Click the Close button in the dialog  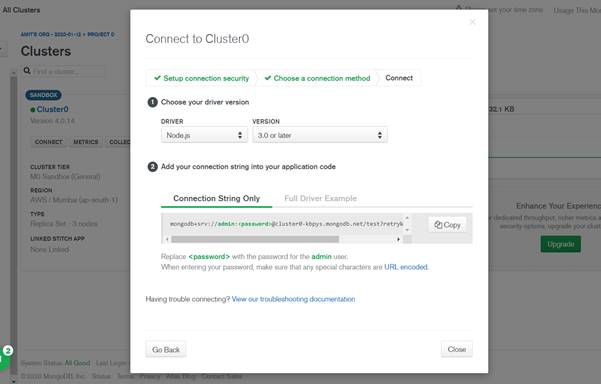456,349
